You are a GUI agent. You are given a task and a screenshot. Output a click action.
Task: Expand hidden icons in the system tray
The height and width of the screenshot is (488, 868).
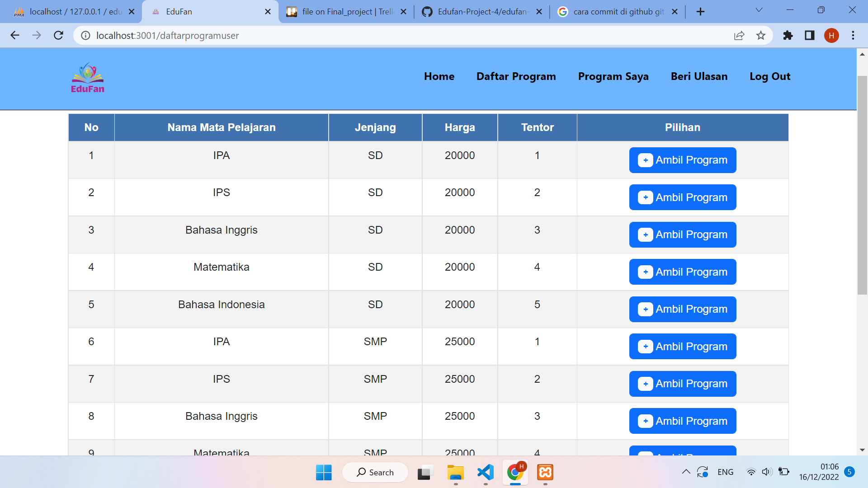click(x=685, y=472)
